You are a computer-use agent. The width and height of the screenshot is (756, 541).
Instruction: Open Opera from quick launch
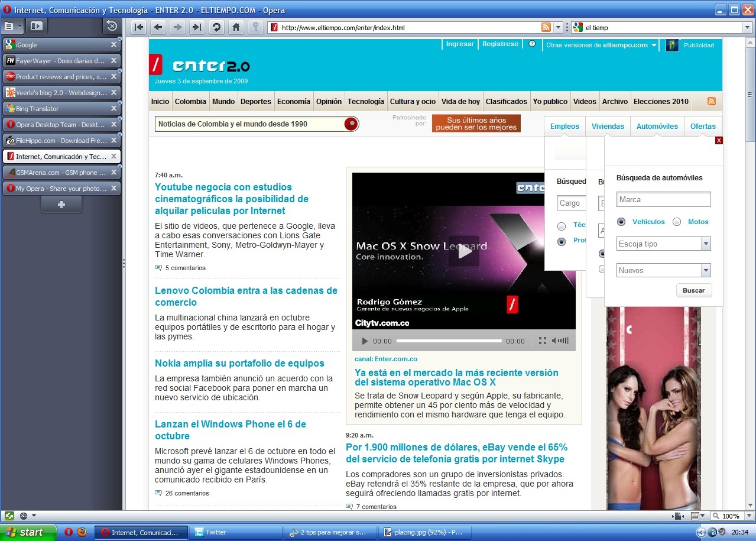pyautogui.click(x=69, y=532)
